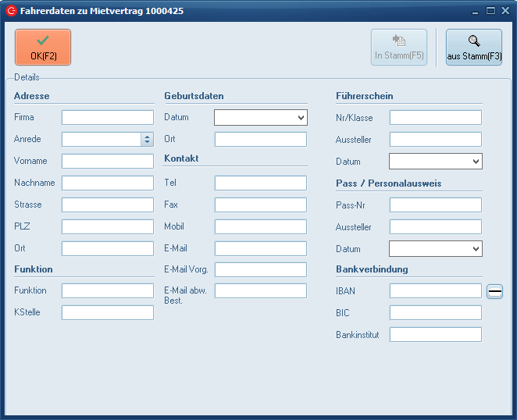This screenshot has height=420, width=517.
Task: Click the Pass-Nr input field
Action: 436,205
